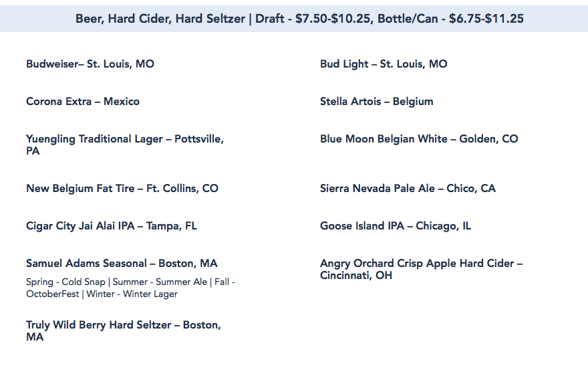
Task: Click the "OctoberFest" seasonal text
Action: coord(52,294)
